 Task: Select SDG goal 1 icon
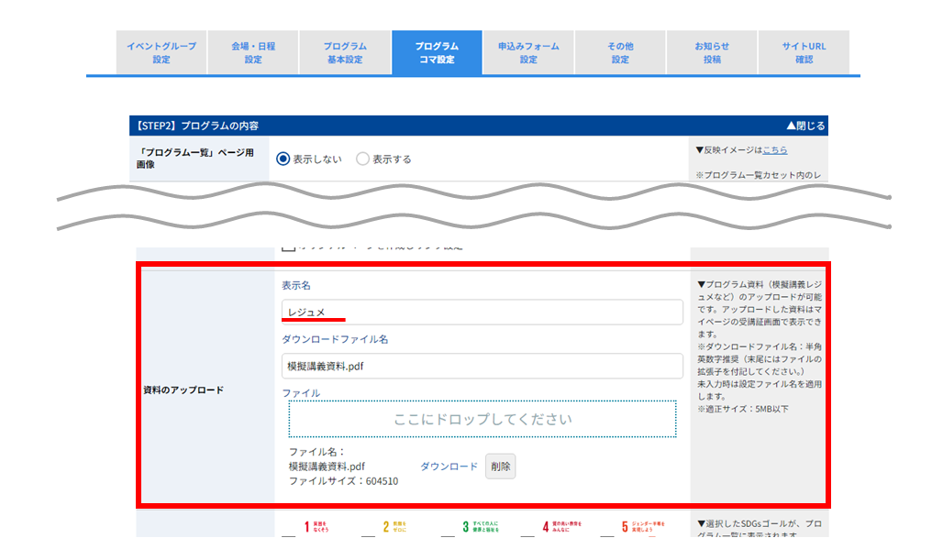(316, 527)
